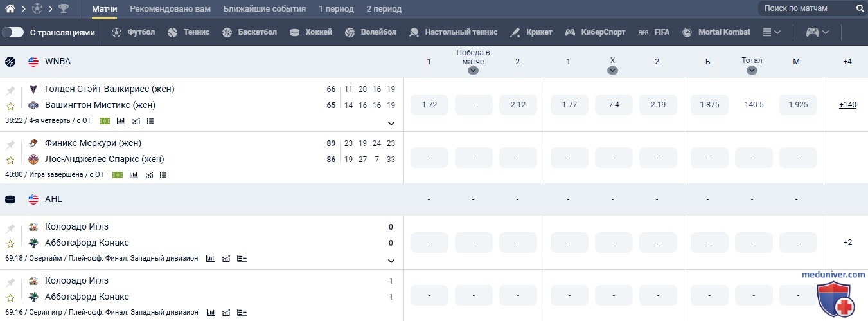
Task: Open bar chart statistics for 40:00 match
Action: point(134,174)
